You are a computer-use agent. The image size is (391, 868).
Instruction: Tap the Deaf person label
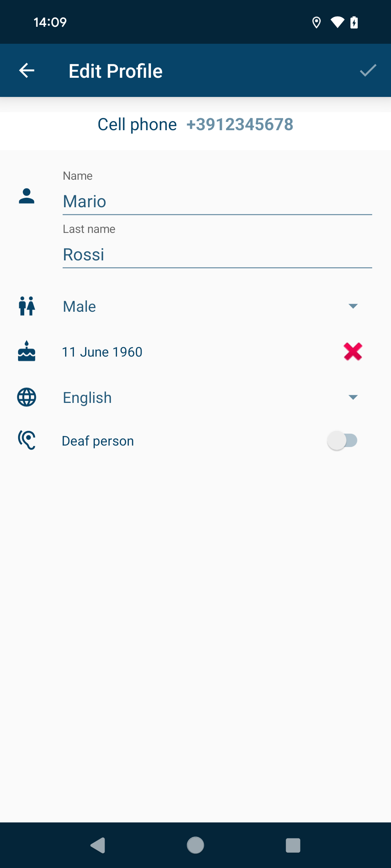[x=98, y=441]
